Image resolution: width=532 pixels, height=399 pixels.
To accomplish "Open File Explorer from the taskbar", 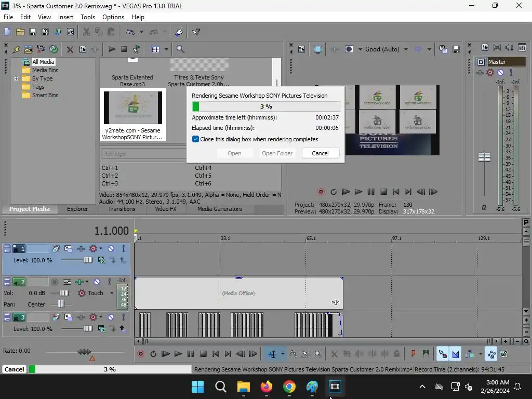I will coord(244,386).
